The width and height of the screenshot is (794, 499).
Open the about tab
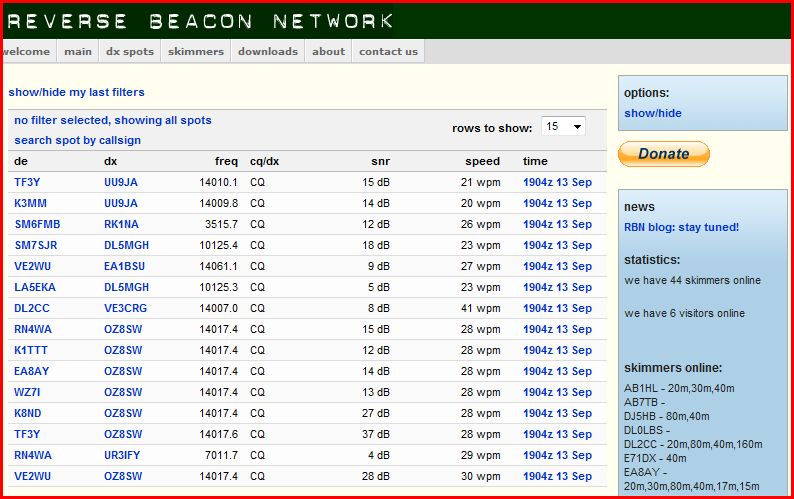pyautogui.click(x=328, y=51)
